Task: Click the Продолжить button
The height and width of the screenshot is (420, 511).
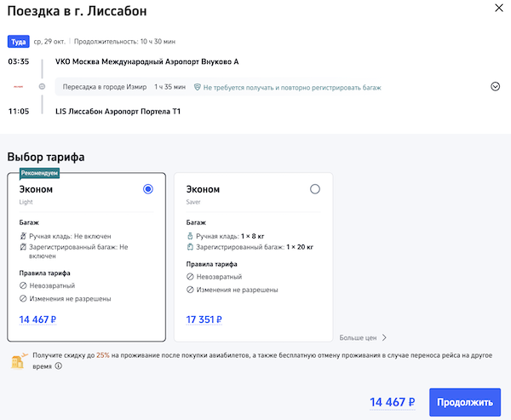Action: click(x=465, y=402)
